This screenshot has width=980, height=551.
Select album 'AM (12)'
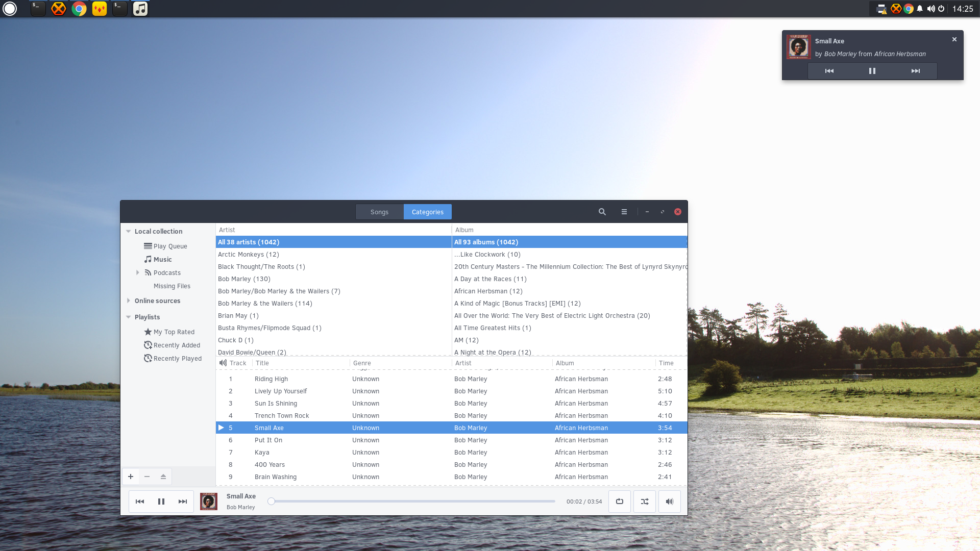click(x=570, y=340)
